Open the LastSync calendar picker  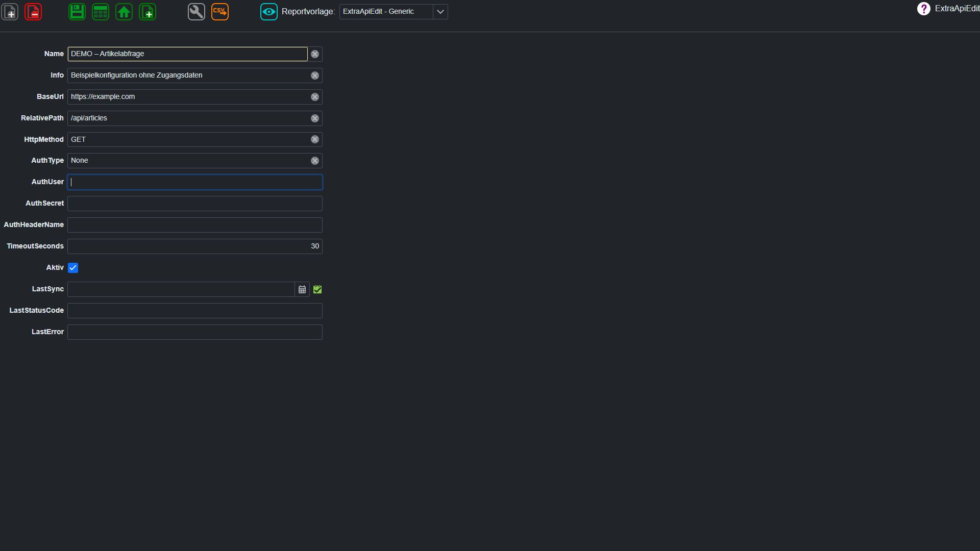(302, 289)
